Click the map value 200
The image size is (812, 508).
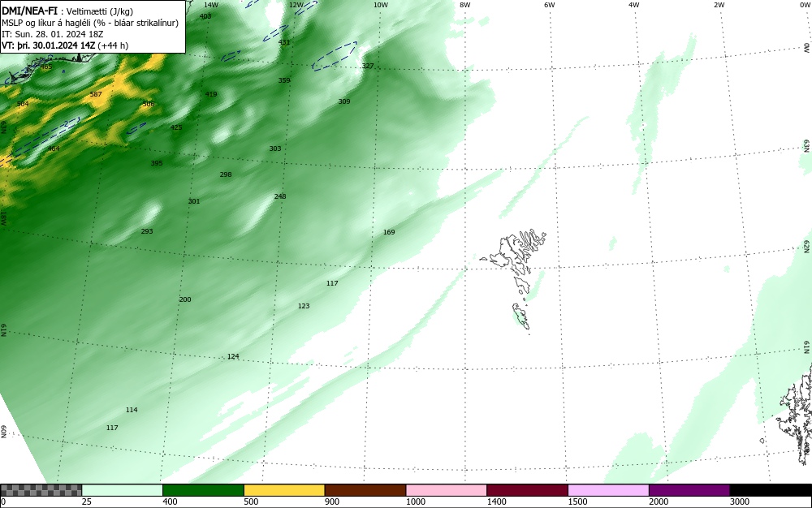pos(185,299)
